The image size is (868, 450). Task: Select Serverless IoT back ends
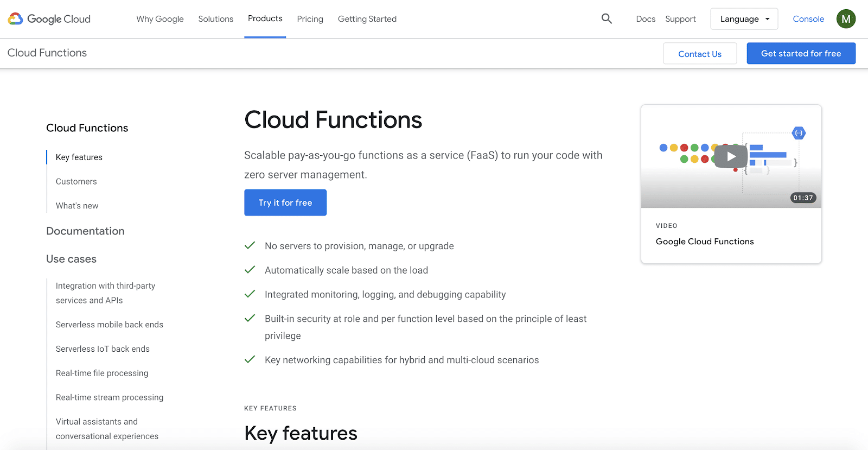103,349
